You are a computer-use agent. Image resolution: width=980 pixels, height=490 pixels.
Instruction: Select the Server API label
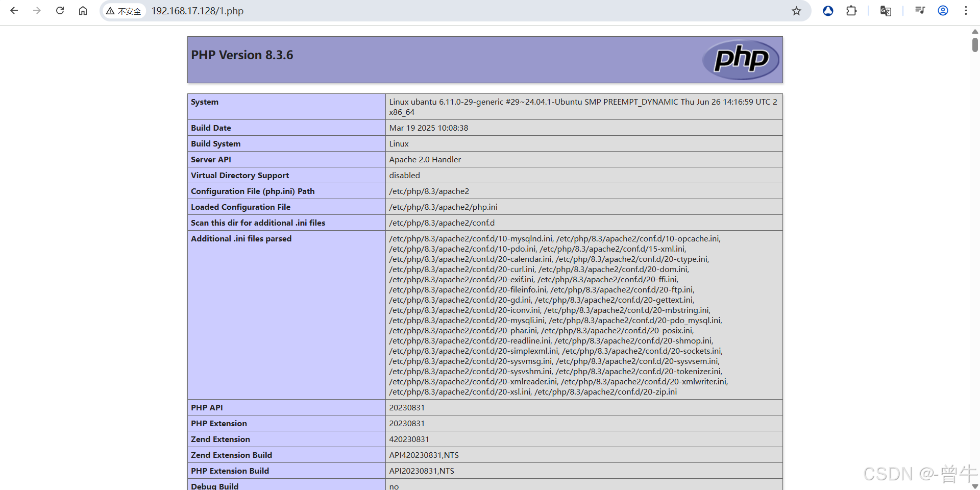coord(211,160)
